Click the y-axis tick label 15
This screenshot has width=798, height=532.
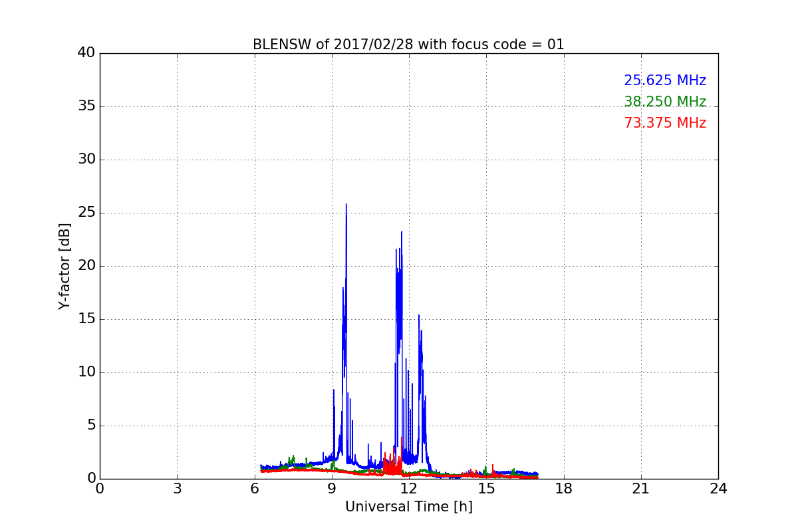pyautogui.click(x=86, y=319)
